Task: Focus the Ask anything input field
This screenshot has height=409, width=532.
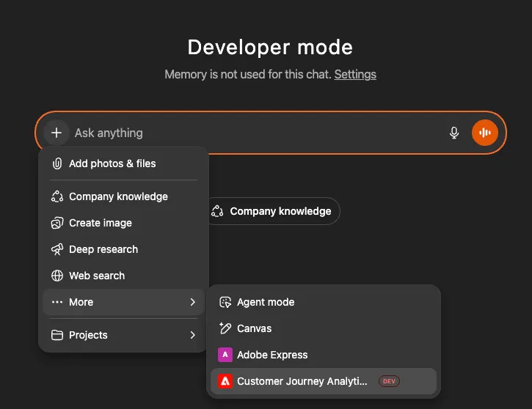Action: (x=258, y=133)
